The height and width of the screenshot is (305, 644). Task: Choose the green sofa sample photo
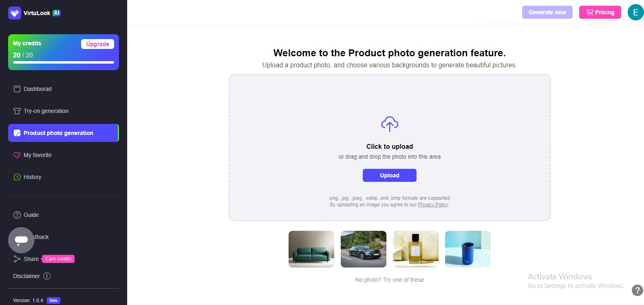pyautogui.click(x=311, y=249)
